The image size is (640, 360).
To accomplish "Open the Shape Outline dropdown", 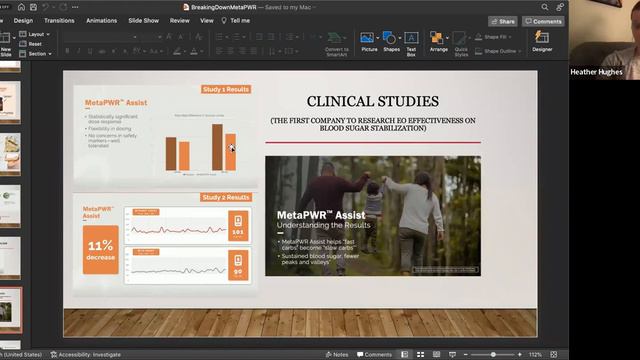I will 498,51.
